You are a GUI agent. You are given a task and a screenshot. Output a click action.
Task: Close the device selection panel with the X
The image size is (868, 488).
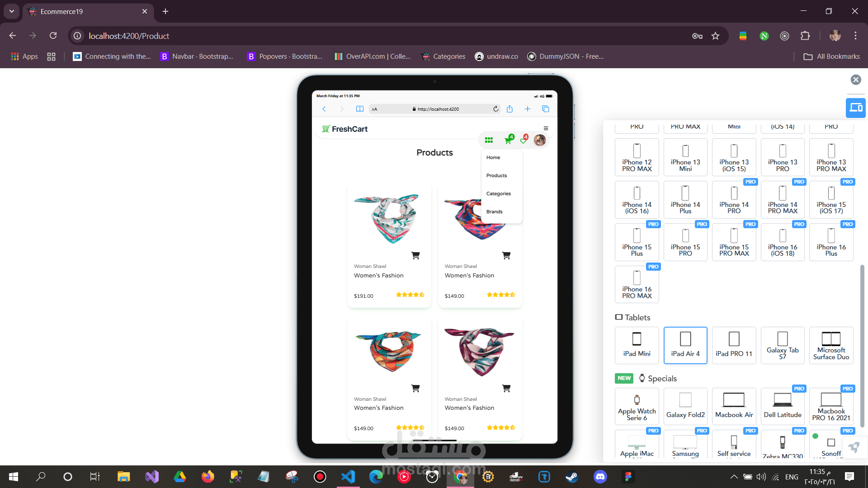[855, 80]
